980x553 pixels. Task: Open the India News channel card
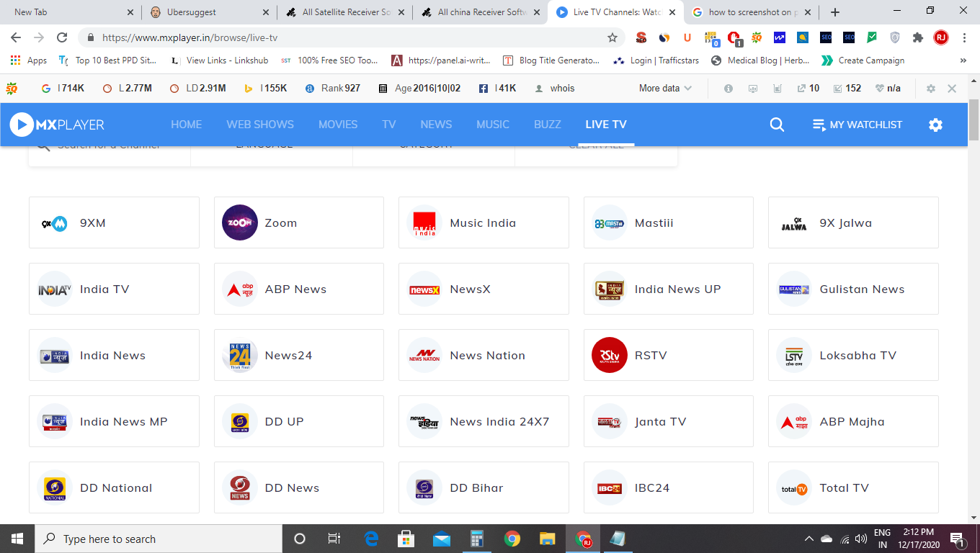click(114, 355)
